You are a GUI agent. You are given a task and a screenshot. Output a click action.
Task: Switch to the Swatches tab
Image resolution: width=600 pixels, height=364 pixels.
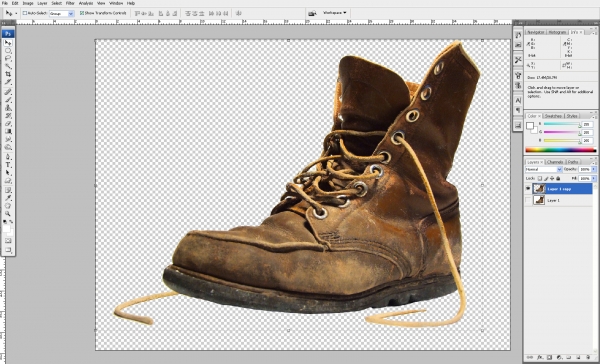coord(553,116)
